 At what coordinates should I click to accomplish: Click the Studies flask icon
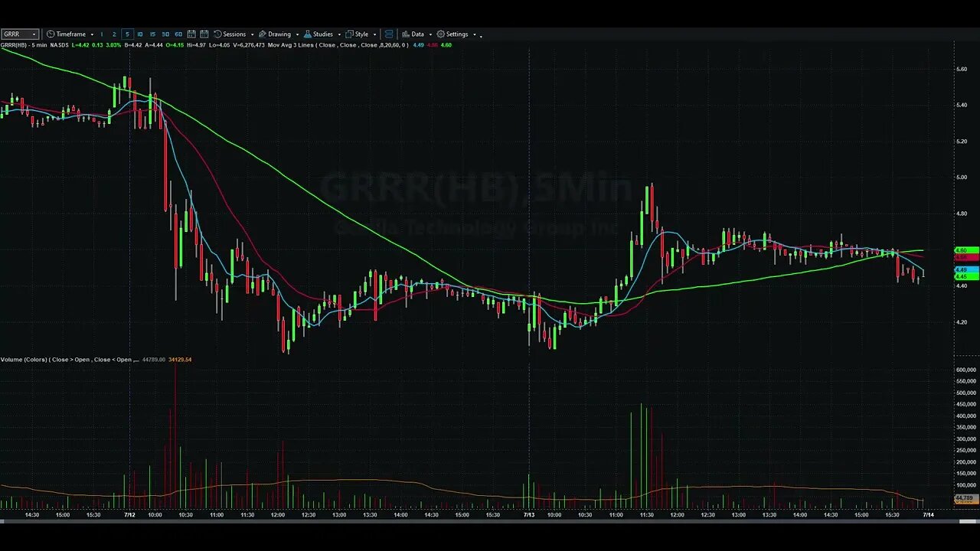click(308, 34)
